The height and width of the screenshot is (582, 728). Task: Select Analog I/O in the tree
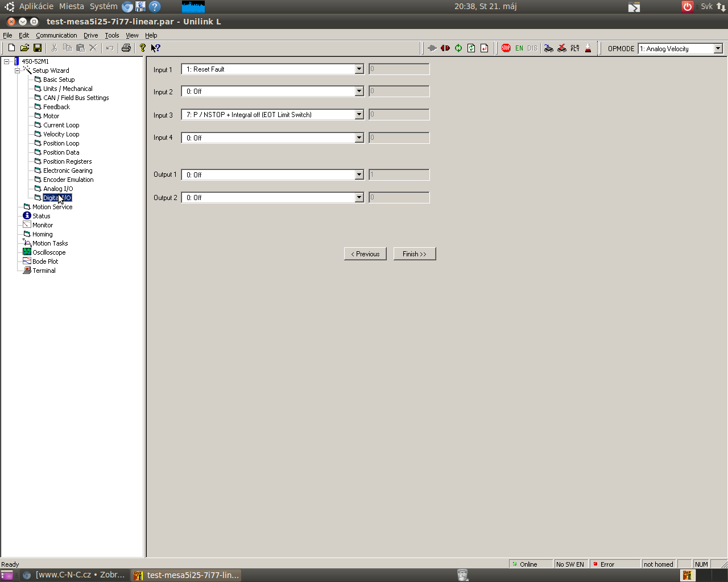[x=58, y=189]
